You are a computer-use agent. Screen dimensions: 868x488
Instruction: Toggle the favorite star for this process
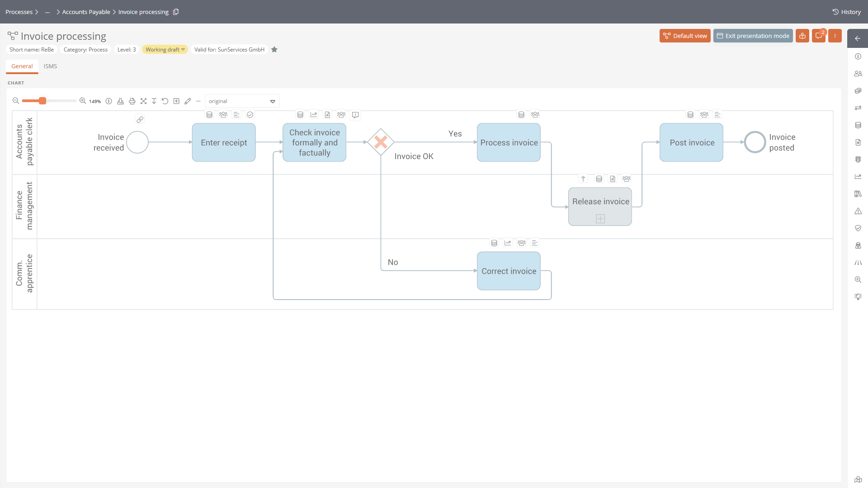click(x=274, y=50)
